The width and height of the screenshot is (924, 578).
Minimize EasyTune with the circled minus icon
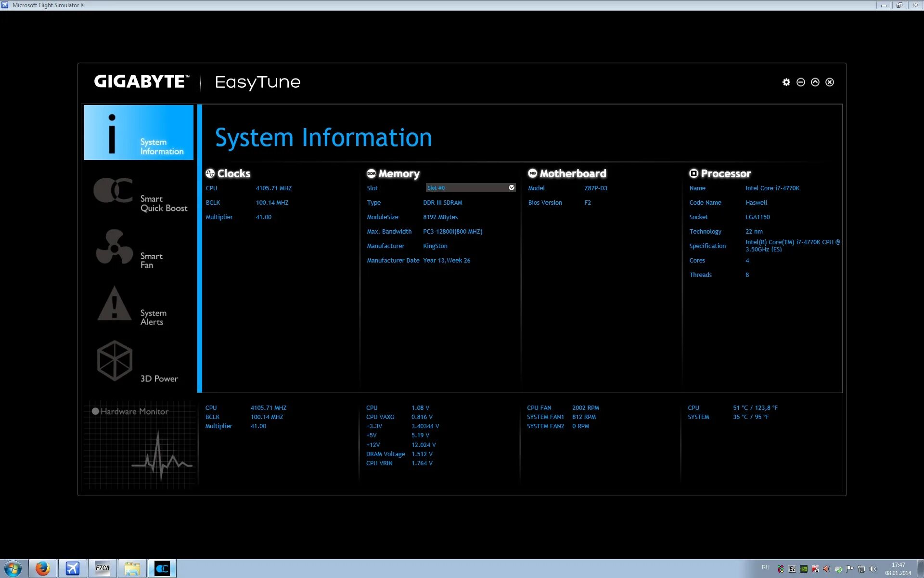click(x=800, y=82)
